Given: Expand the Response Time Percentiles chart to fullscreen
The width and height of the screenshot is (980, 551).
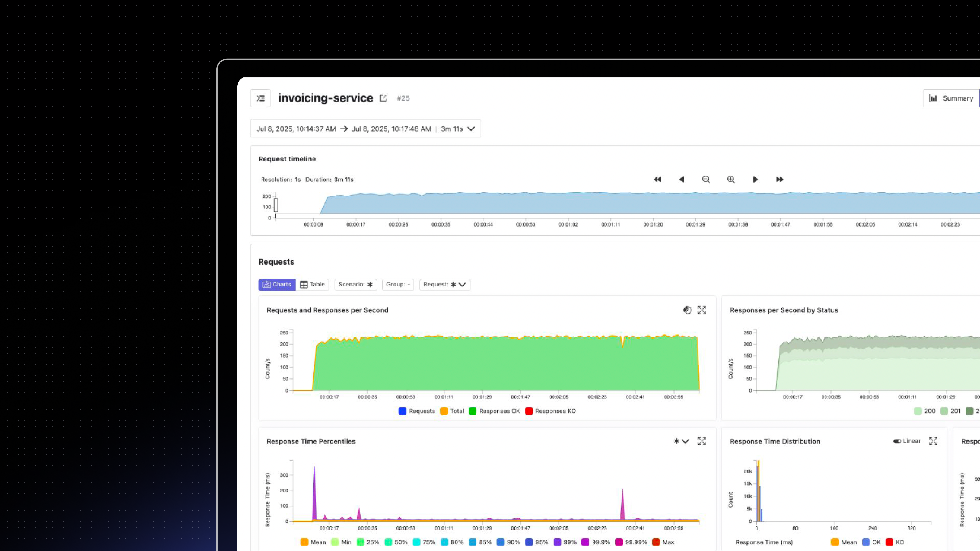Looking at the screenshot, I should click(x=702, y=441).
